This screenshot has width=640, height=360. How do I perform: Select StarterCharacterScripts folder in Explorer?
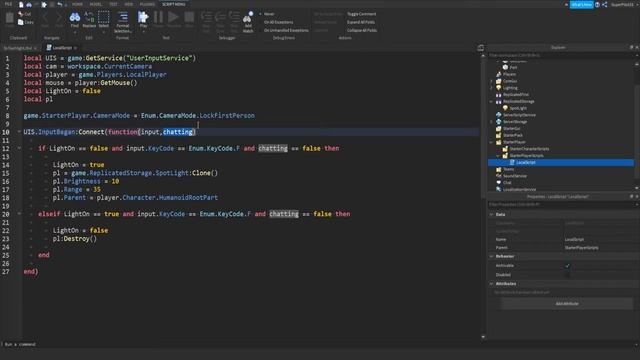pyautogui.click(x=529, y=149)
